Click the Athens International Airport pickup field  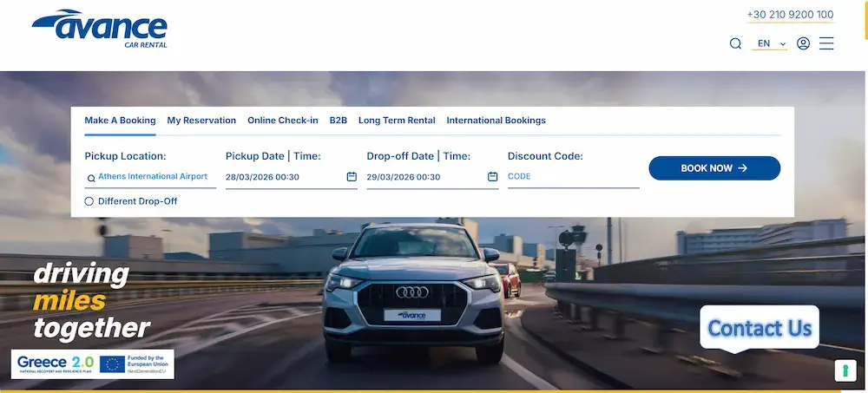pyautogui.click(x=150, y=177)
